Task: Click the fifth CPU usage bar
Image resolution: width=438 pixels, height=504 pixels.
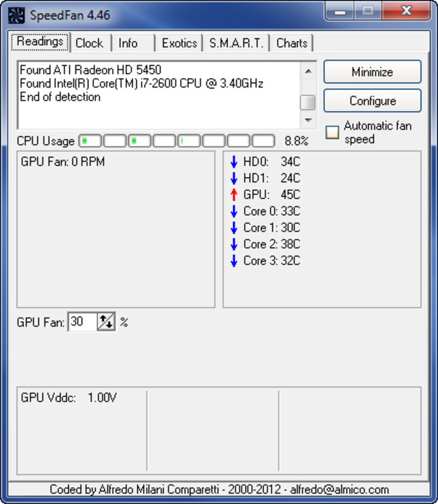Action: pyautogui.click(x=189, y=141)
